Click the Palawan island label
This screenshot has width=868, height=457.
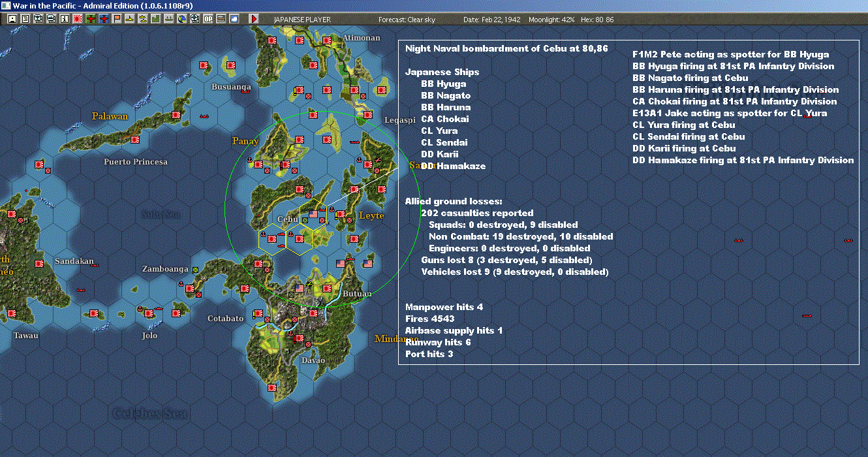pyautogui.click(x=110, y=116)
